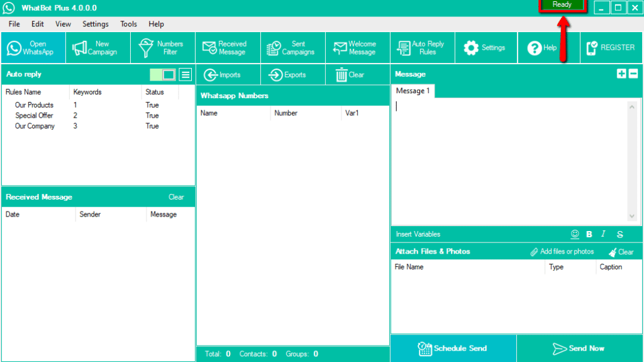The height and width of the screenshot is (362, 644).
Task: Start a New Campaign
Action: 98,48
